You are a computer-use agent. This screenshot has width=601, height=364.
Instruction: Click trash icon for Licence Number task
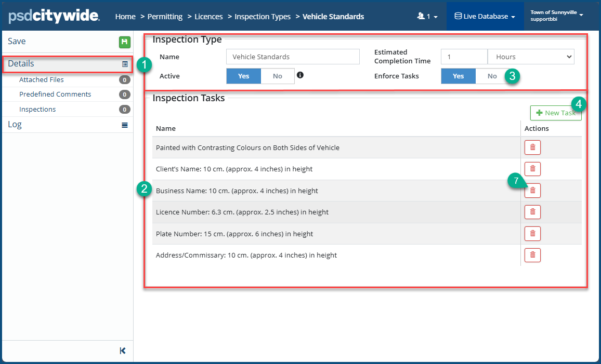pos(532,212)
